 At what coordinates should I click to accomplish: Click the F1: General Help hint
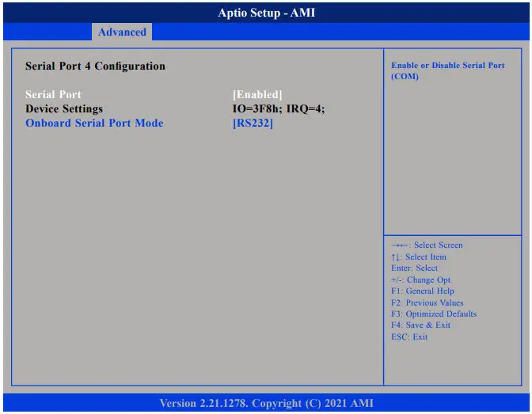pos(423,291)
